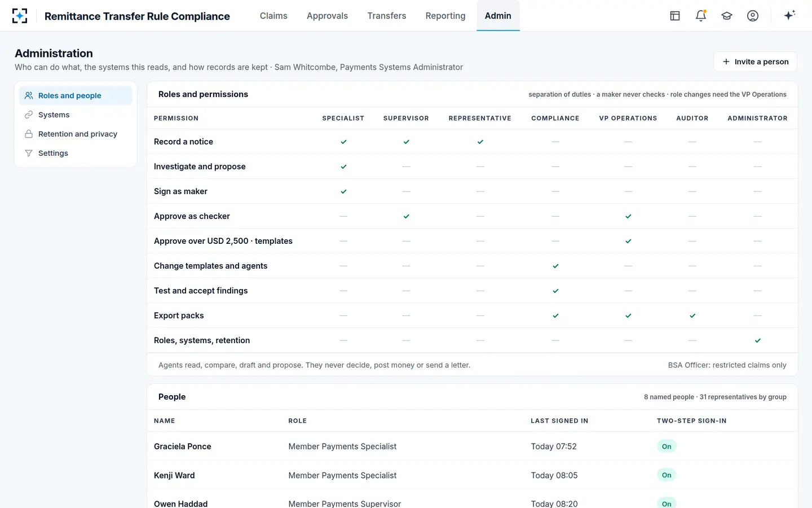The width and height of the screenshot is (812, 508).
Task: Toggle Representative check for Record a notice
Action: point(480,142)
